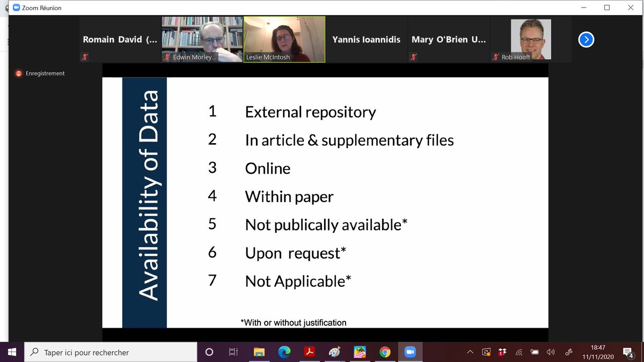Viewport: 644px width, 362px height.
Task: Click the Enregistrement recording indicator
Action: 40,73
